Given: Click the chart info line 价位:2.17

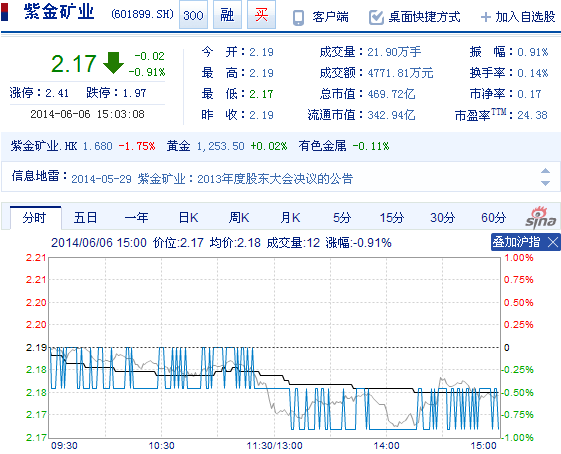Looking at the screenshot, I should click(x=178, y=243).
